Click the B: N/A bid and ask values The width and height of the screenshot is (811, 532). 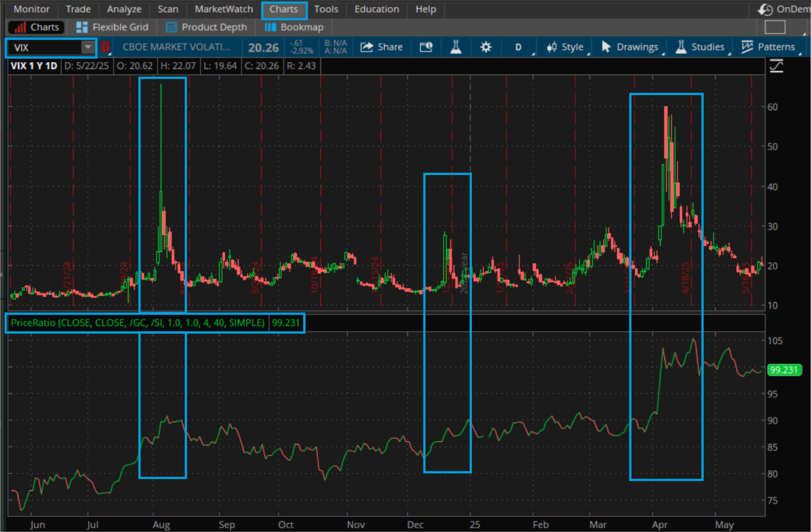coord(336,47)
